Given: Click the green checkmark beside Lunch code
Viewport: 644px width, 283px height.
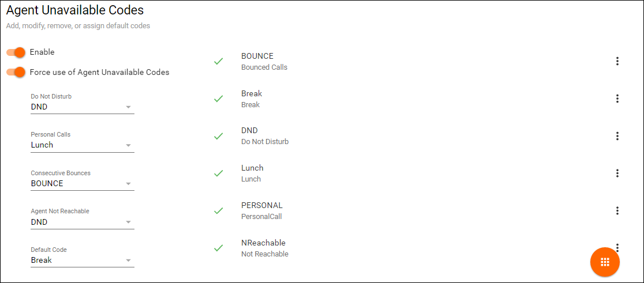Looking at the screenshot, I should tap(218, 173).
